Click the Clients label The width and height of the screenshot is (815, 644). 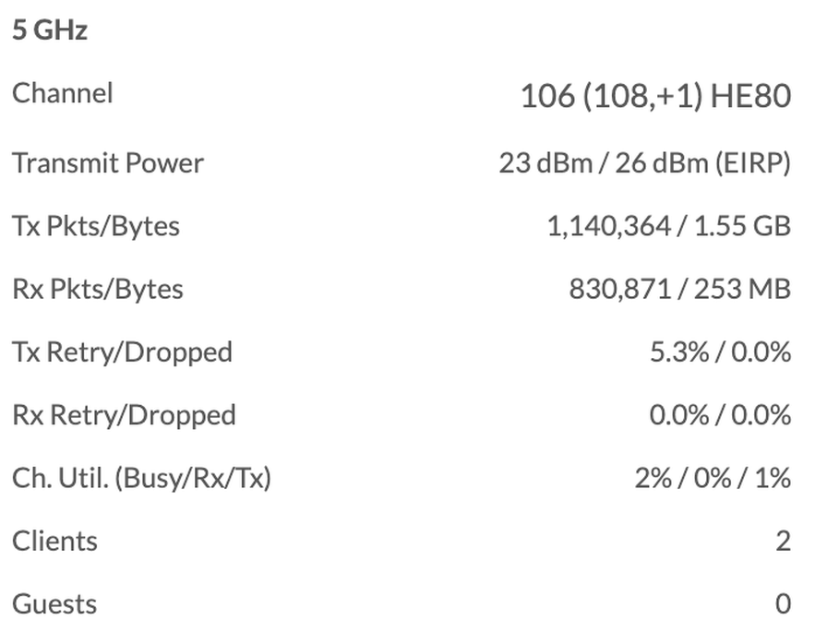tap(54, 541)
